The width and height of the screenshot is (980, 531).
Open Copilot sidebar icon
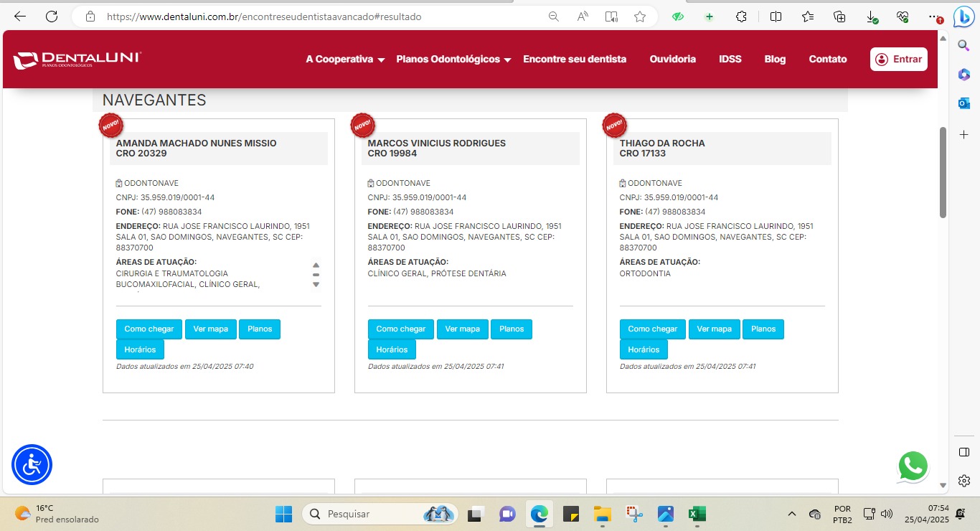pos(963,17)
